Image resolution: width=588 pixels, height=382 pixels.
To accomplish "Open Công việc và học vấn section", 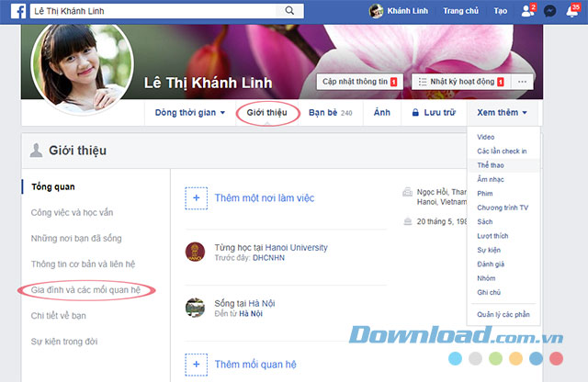I will [x=72, y=212].
